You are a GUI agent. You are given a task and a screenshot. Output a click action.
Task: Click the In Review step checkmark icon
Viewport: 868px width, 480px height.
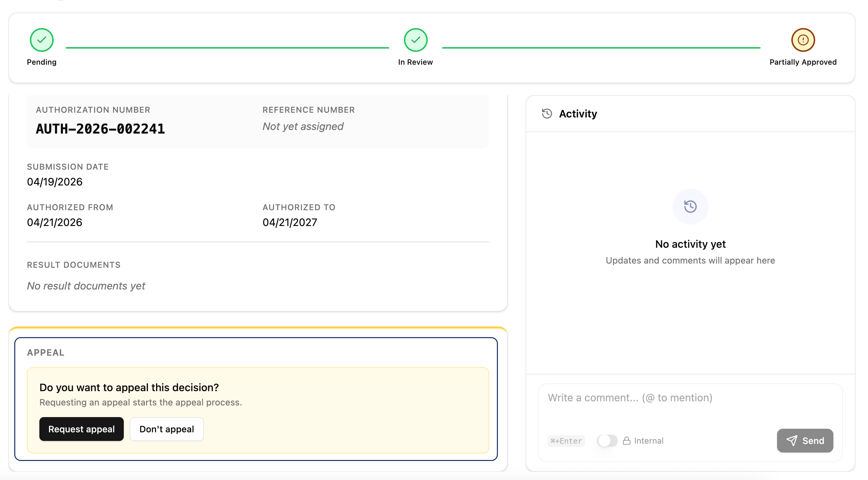click(x=416, y=40)
